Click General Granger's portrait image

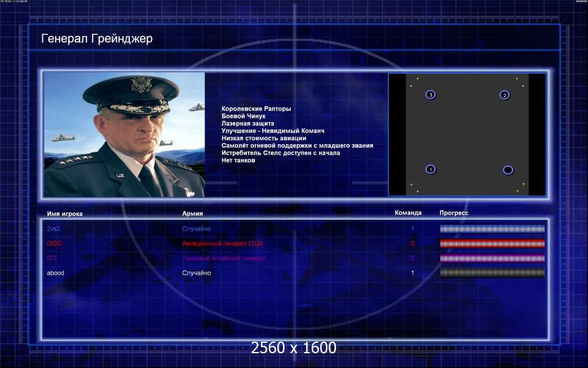124,134
